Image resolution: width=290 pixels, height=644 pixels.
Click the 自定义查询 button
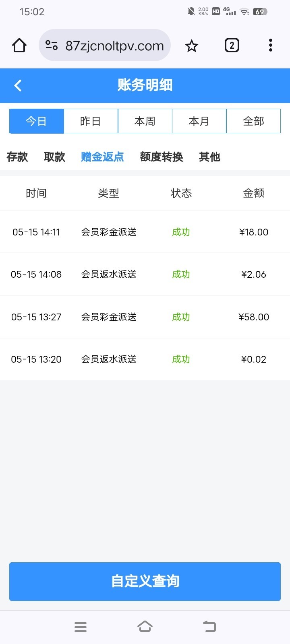point(145,582)
